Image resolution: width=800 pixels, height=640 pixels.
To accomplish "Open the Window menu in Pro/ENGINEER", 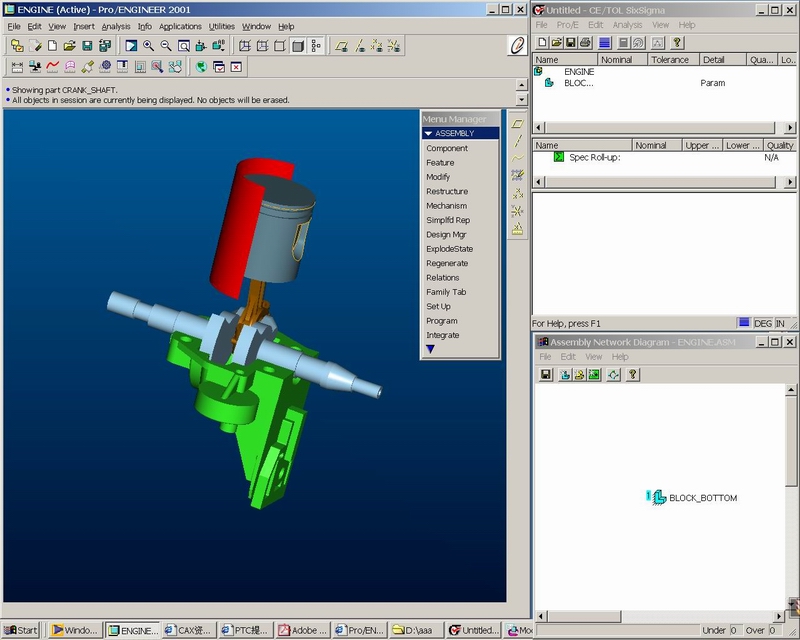I will click(256, 27).
